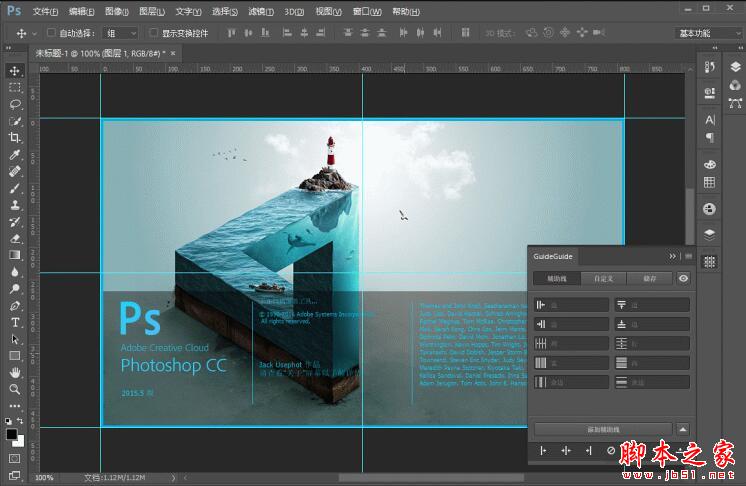Select the Clone Stamp tool
746x486 pixels.
15,205
